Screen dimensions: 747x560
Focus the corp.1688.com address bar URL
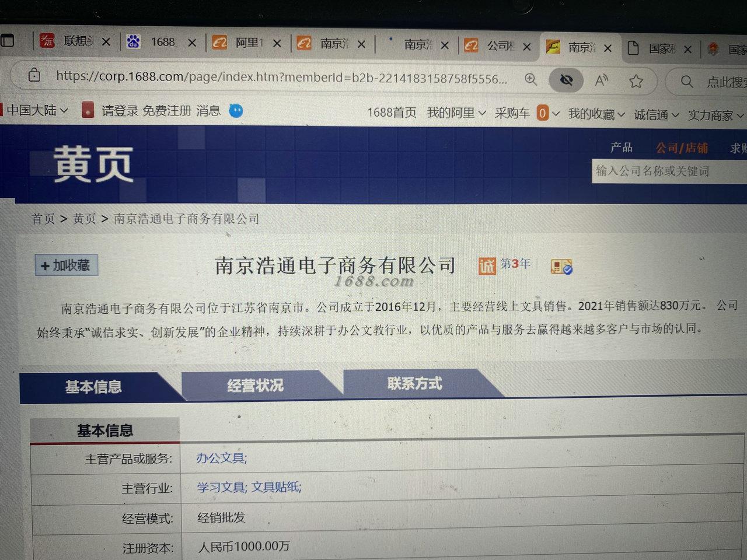281,77
